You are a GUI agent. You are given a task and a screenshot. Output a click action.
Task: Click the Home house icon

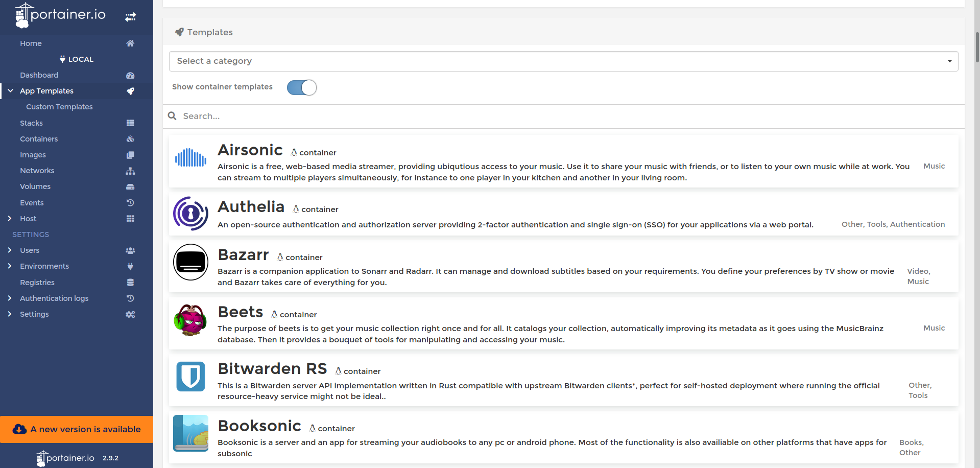click(x=130, y=43)
